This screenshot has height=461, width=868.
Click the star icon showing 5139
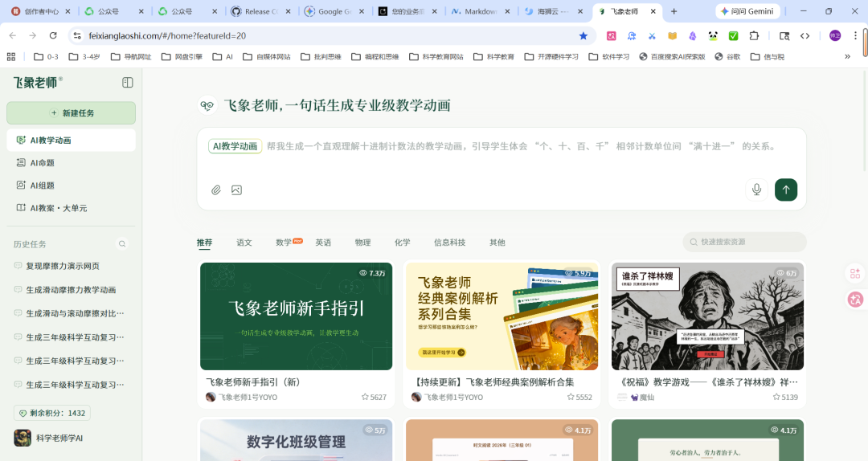(776, 397)
